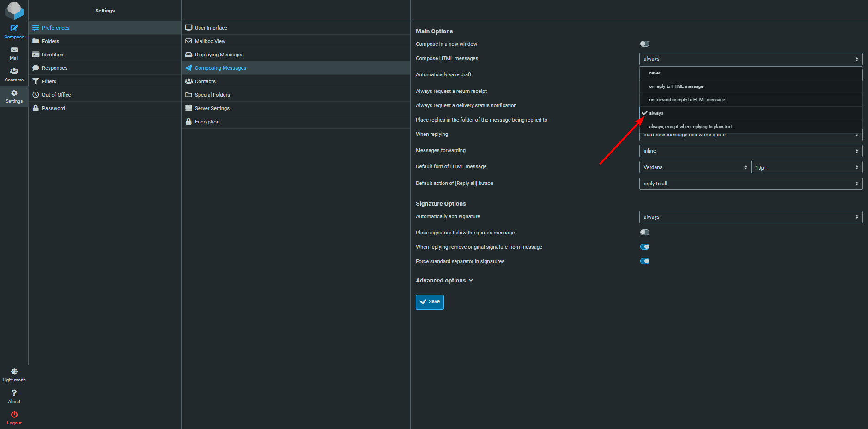Image resolution: width=868 pixels, height=429 pixels.
Task: Click the Compose pencil icon
Action: [14, 29]
